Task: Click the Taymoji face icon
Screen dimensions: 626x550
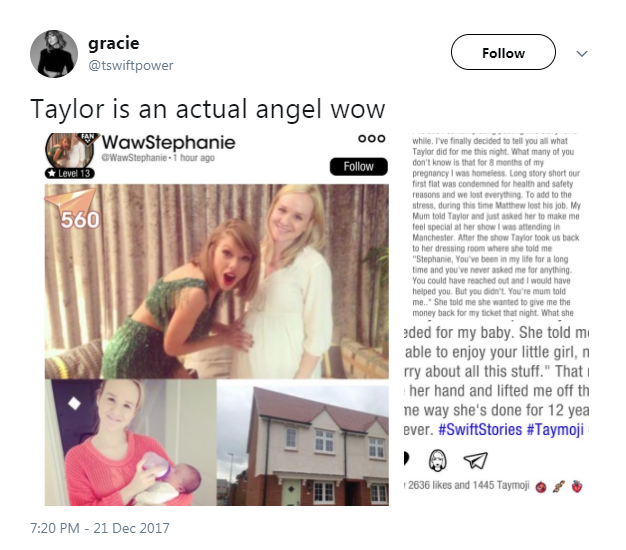Action: tap(437, 460)
